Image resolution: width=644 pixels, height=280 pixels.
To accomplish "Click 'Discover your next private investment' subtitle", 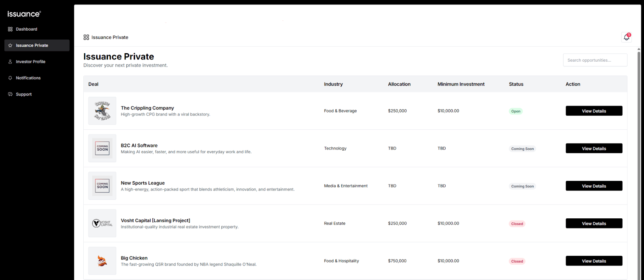I will click(126, 65).
